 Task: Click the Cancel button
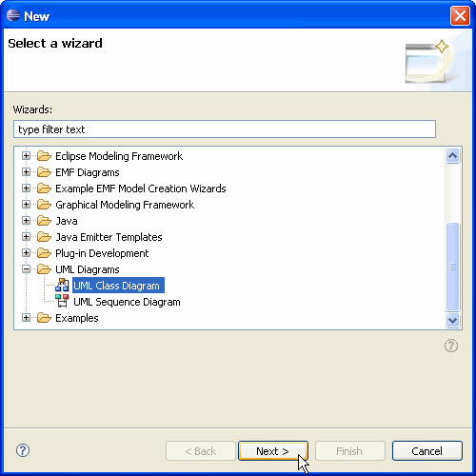tap(427, 450)
